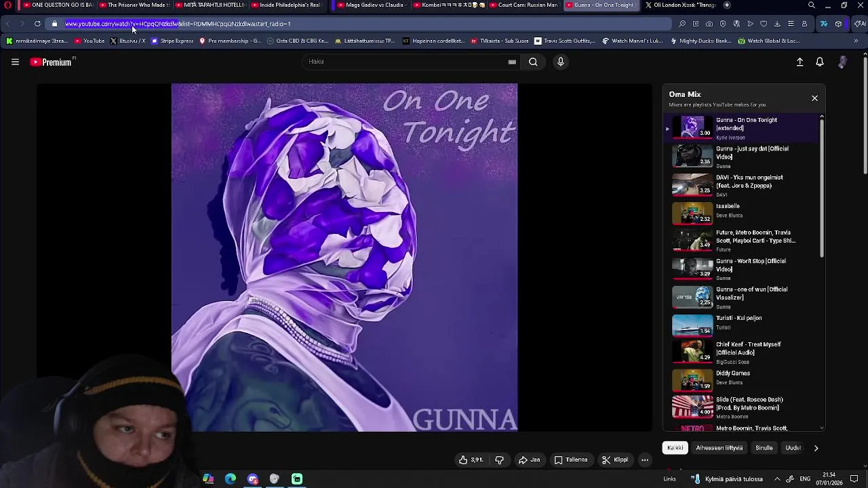Open the tab search magnifier in title bar
868x488 pixels.
click(x=812, y=5)
